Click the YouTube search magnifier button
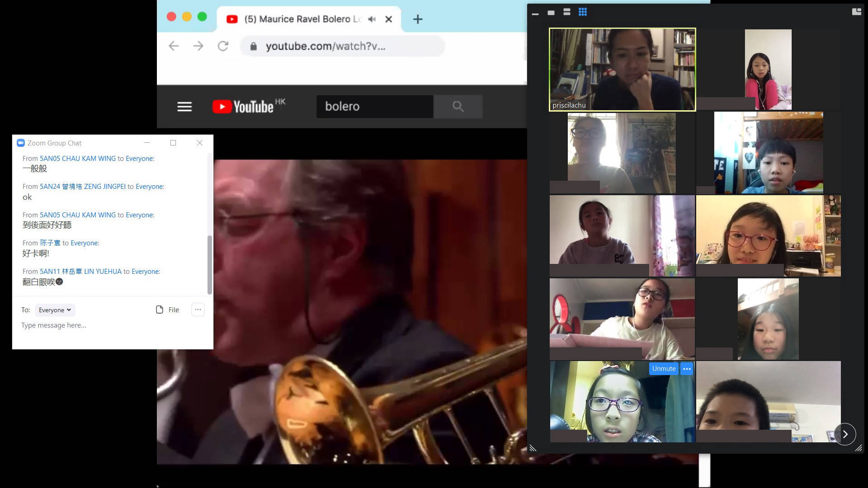The height and width of the screenshot is (488, 868). click(458, 107)
